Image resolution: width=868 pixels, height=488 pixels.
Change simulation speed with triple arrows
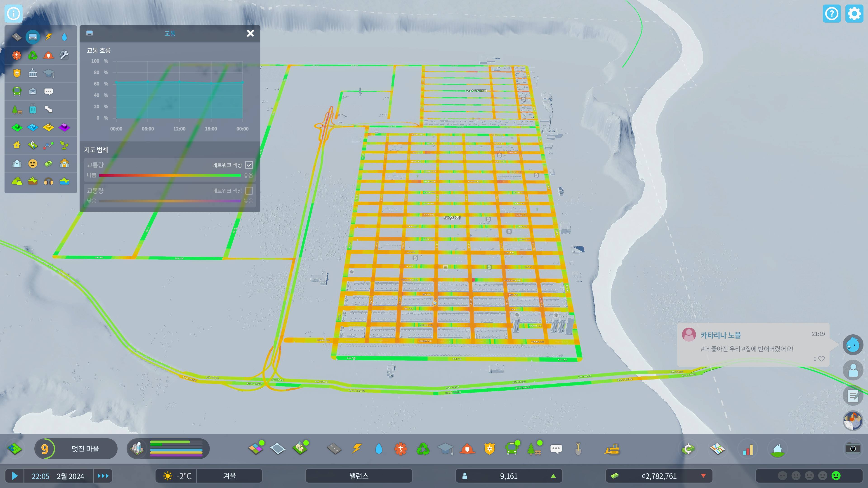pyautogui.click(x=103, y=476)
